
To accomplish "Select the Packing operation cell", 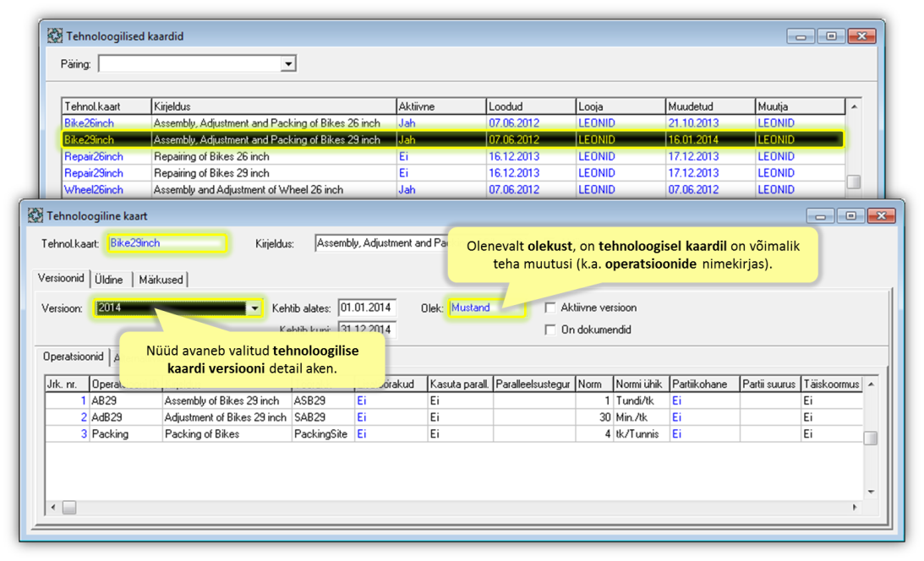I will pyautogui.click(x=125, y=434).
